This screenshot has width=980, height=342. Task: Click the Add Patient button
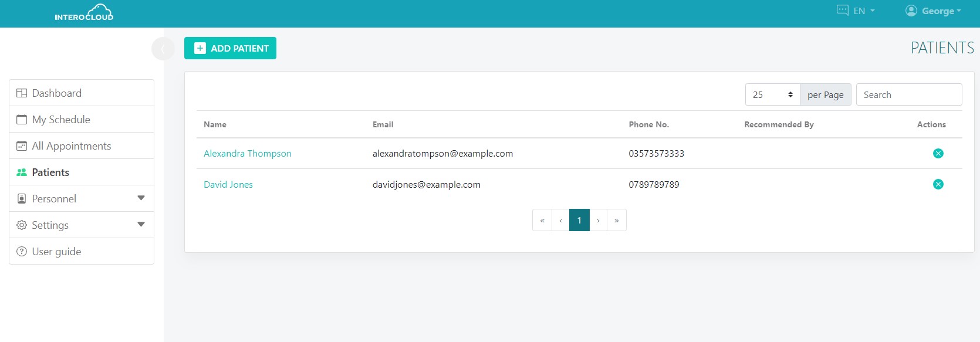click(230, 49)
